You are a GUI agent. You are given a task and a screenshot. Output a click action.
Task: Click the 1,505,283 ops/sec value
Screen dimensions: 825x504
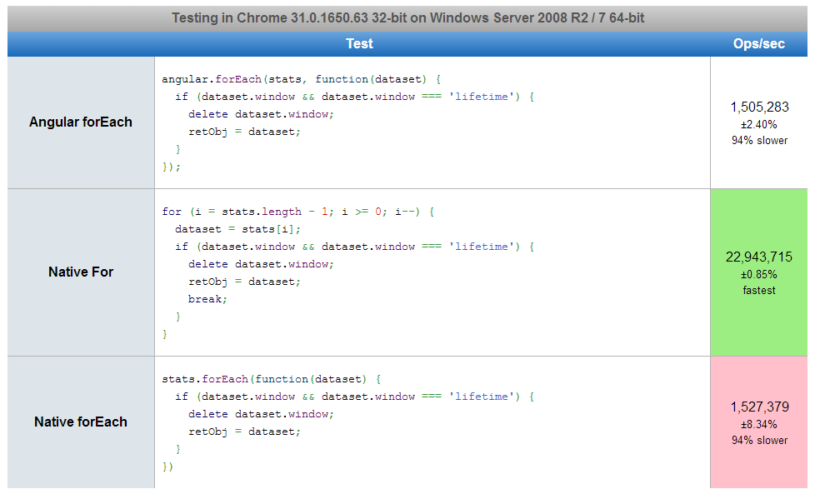759,107
